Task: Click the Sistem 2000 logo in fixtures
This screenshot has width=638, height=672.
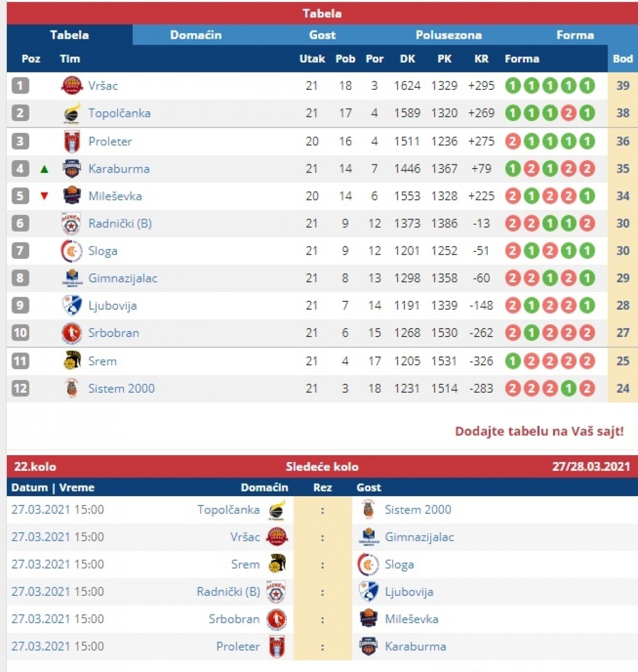Action: click(368, 510)
